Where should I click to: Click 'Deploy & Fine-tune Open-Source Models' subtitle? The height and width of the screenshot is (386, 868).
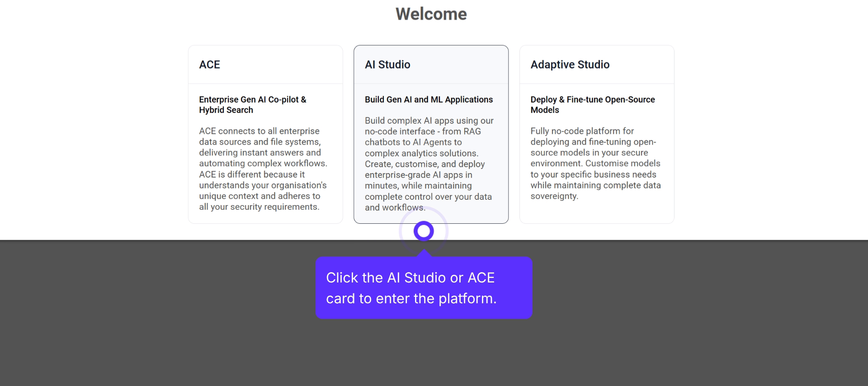click(x=592, y=104)
